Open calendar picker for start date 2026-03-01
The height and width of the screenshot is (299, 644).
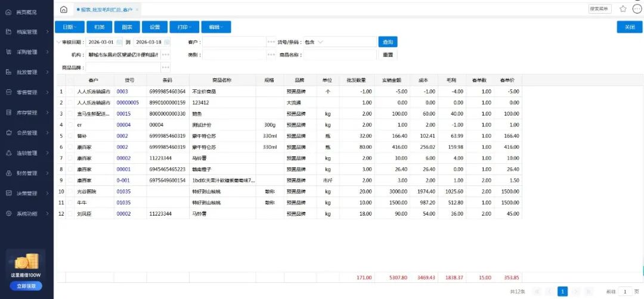click(119, 42)
